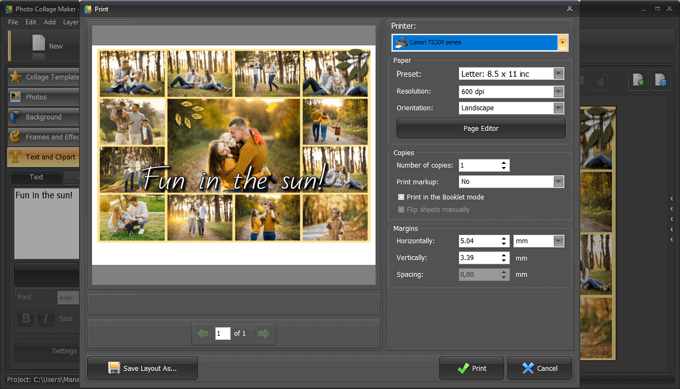
Task: Open the Resolution 600 dpi dropdown
Action: pyautogui.click(x=559, y=92)
